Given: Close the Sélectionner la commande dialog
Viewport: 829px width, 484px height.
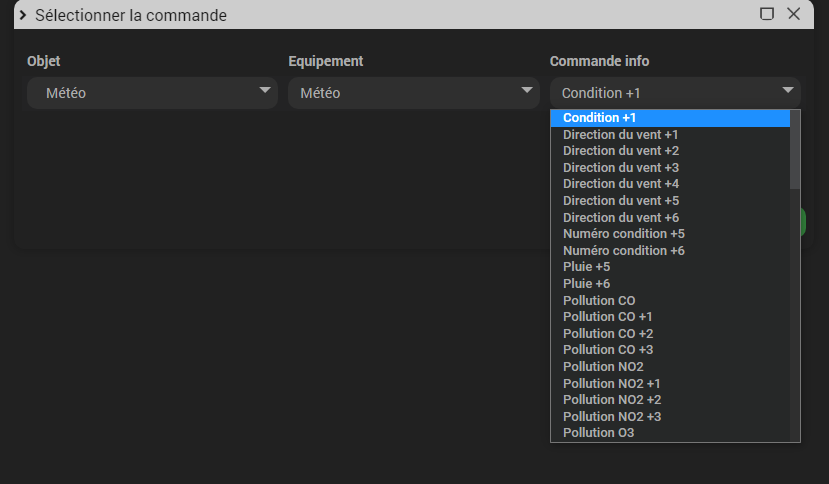Looking at the screenshot, I should click(x=794, y=14).
